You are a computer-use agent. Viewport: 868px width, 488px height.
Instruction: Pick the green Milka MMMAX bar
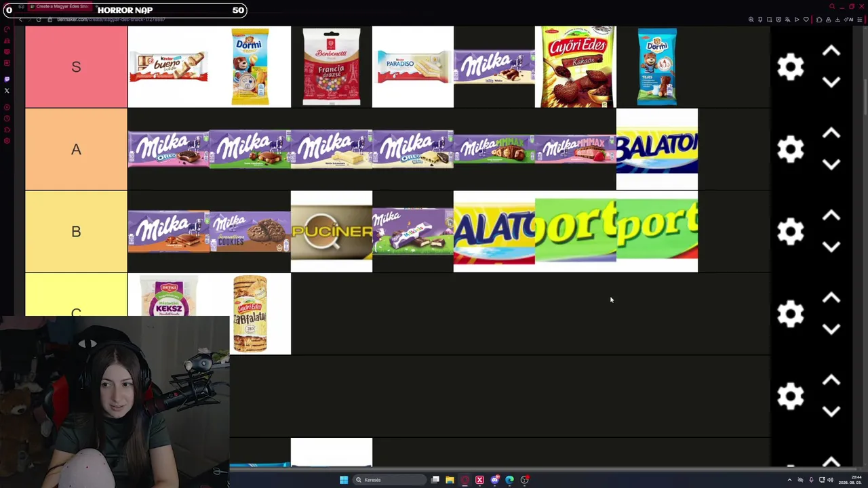pyautogui.click(x=494, y=149)
